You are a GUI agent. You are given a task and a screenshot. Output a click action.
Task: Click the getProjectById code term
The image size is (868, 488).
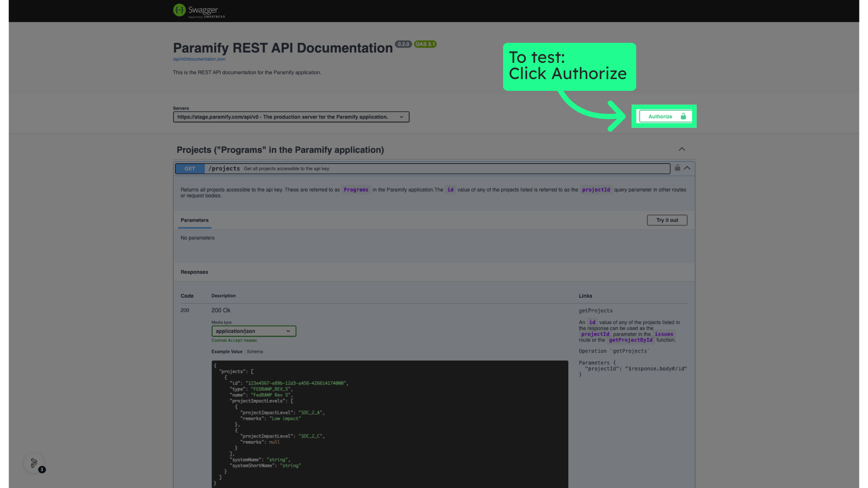coord(631,340)
